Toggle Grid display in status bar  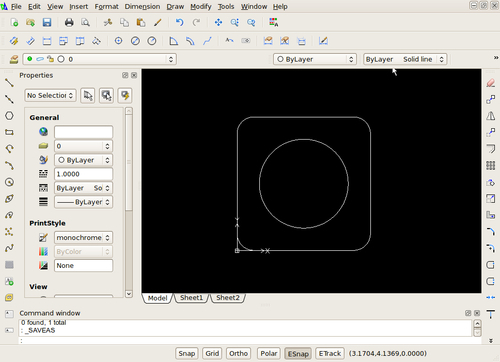tap(212, 353)
